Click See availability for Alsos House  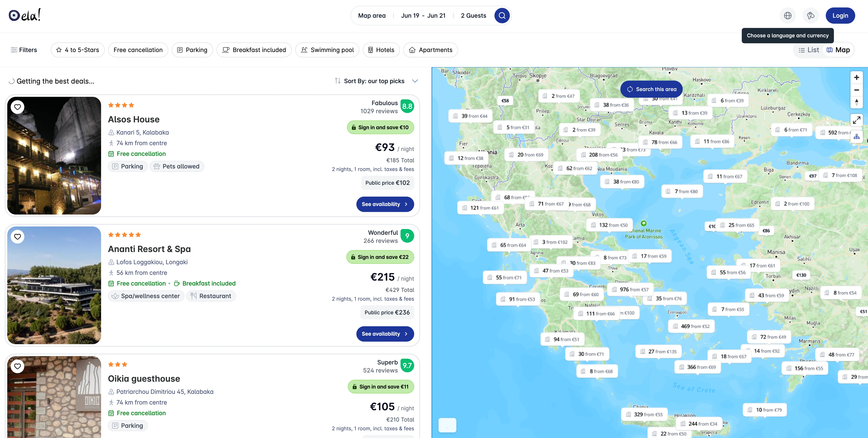385,204
